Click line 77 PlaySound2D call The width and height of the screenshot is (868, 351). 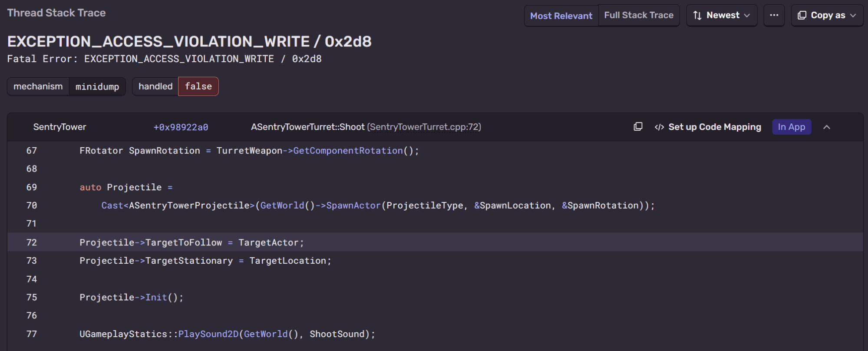(227, 334)
